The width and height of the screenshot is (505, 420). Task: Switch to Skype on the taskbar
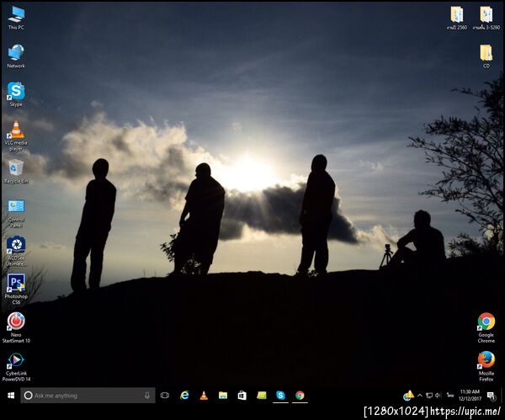(x=280, y=396)
